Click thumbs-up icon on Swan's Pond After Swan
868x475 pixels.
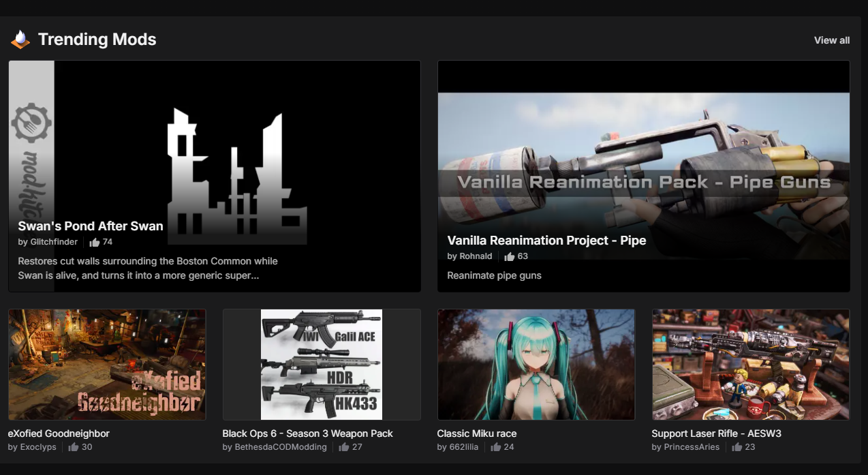pyautogui.click(x=95, y=242)
